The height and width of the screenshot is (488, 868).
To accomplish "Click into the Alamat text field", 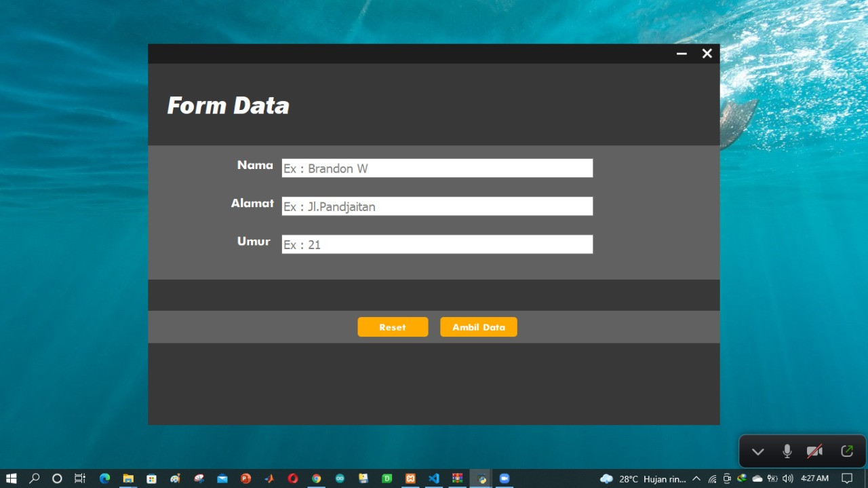I will pos(437,206).
